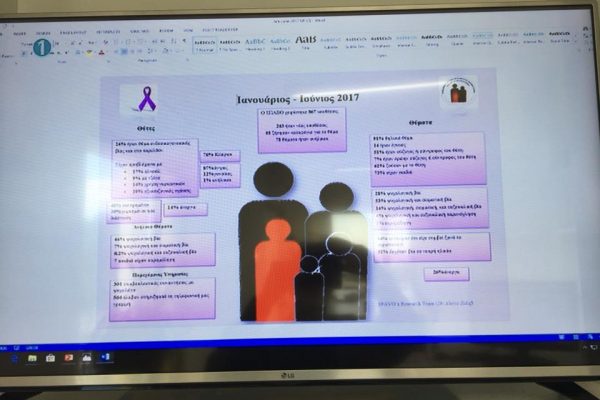Viewport: 600px width, 400px height.
Task: Click the text highlight color icon
Action: coord(89,53)
